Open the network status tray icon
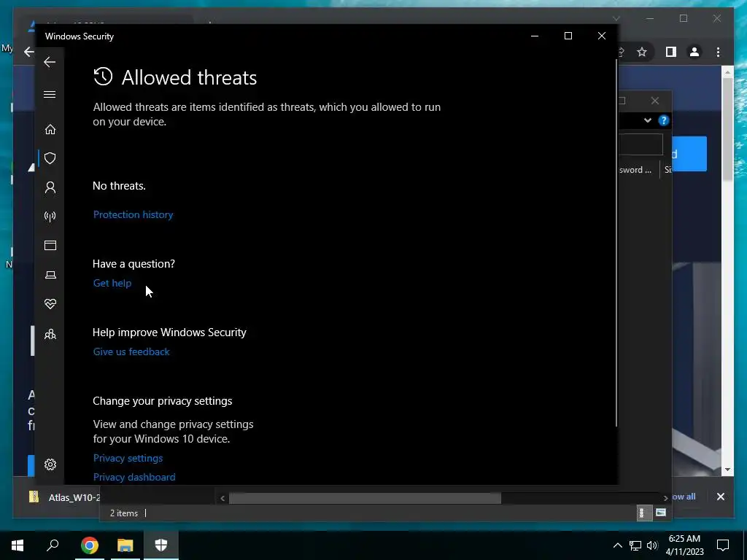Image resolution: width=747 pixels, height=560 pixels. [x=635, y=545]
